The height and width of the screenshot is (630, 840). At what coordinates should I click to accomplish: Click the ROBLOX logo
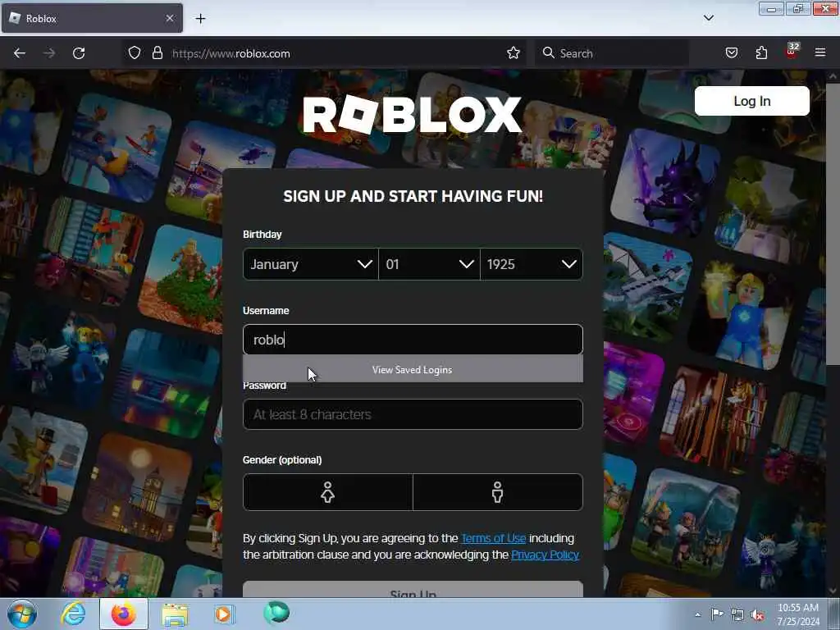pyautogui.click(x=412, y=114)
